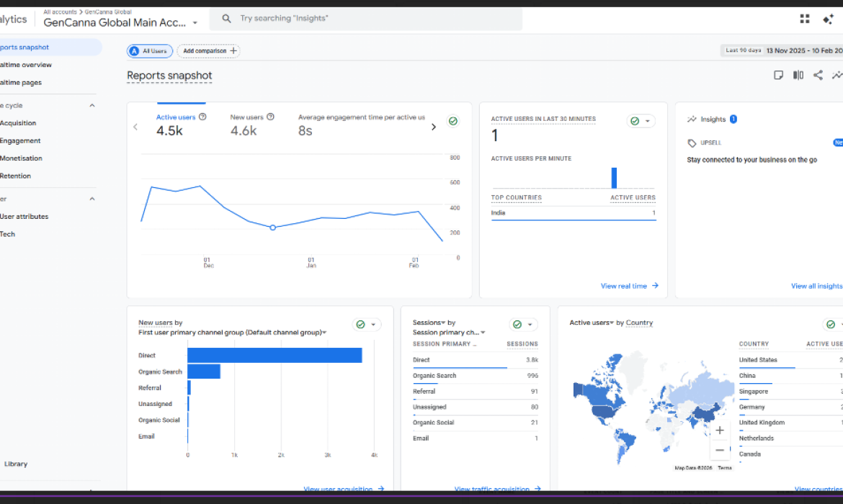Click the green data quality icon on Active users card
Image resolution: width=843 pixels, height=504 pixels.
[x=452, y=121]
